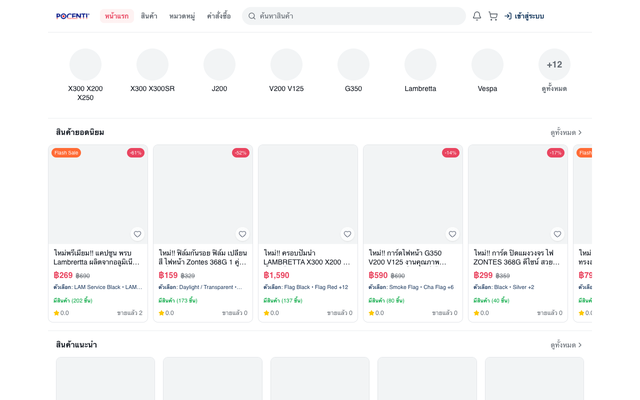Click 'ขายแล้ว 2' sold count text
Viewport: 640px width, 400px height.
(130, 313)
